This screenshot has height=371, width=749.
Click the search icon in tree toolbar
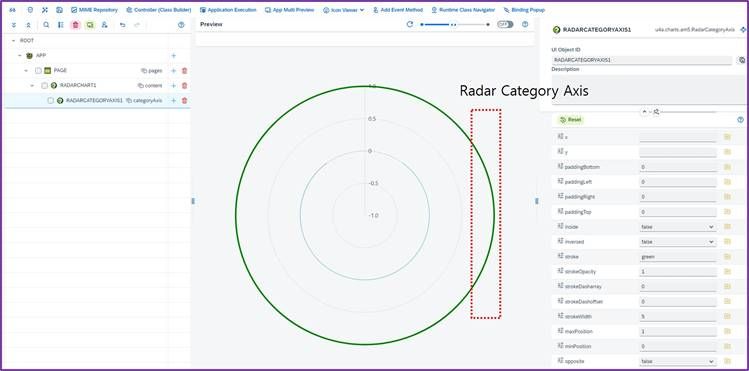46,25
